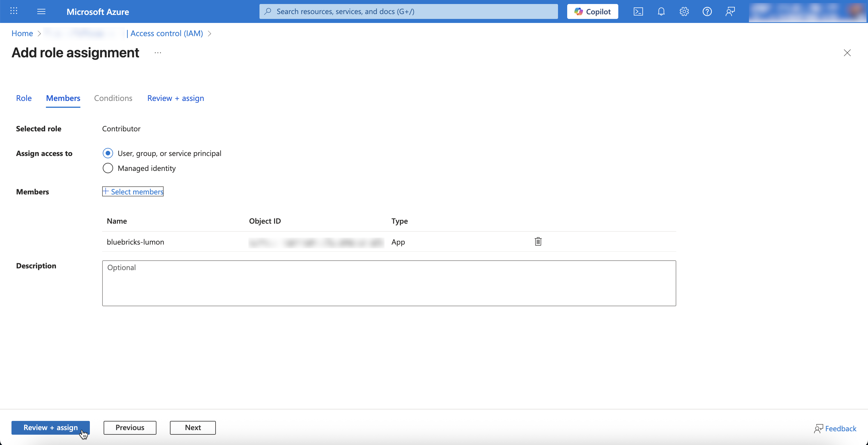Click the Copilot button
This screenshot has width=868, height=445.
coord(592,11)
